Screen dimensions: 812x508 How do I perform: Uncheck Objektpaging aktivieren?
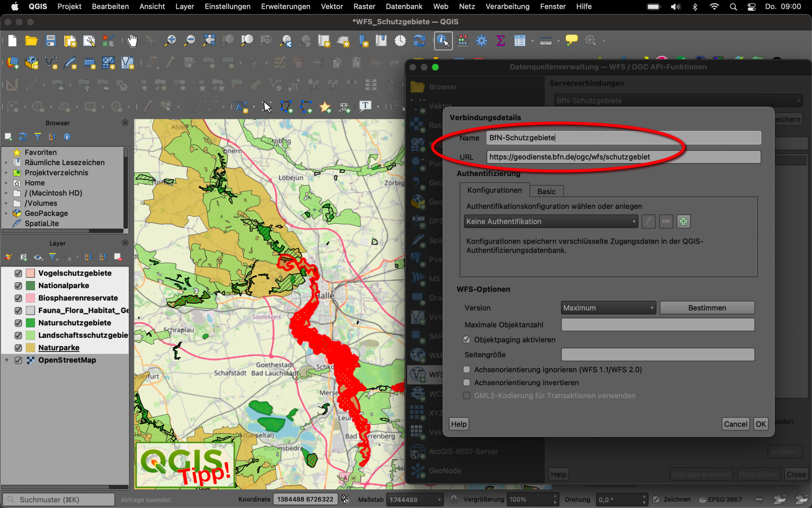coord(467,340)
